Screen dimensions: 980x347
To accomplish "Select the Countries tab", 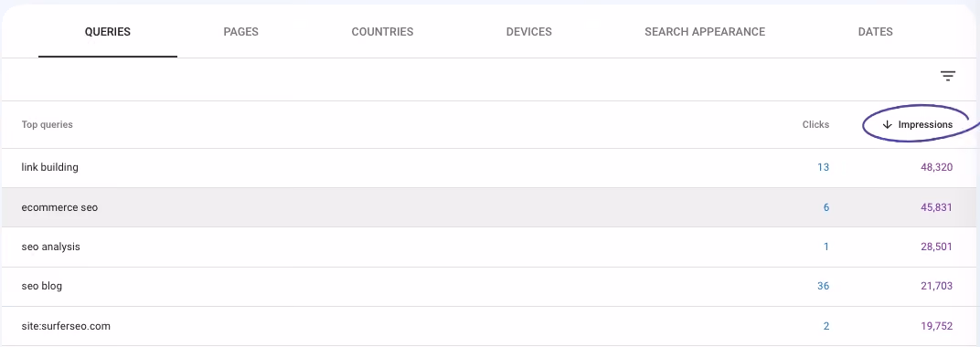I will coord(382,32).
